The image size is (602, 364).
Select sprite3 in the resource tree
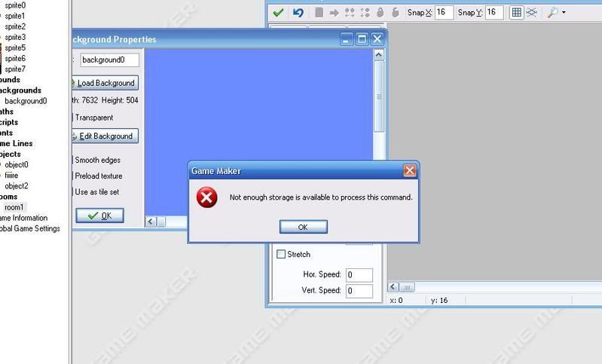pos(15,37)
